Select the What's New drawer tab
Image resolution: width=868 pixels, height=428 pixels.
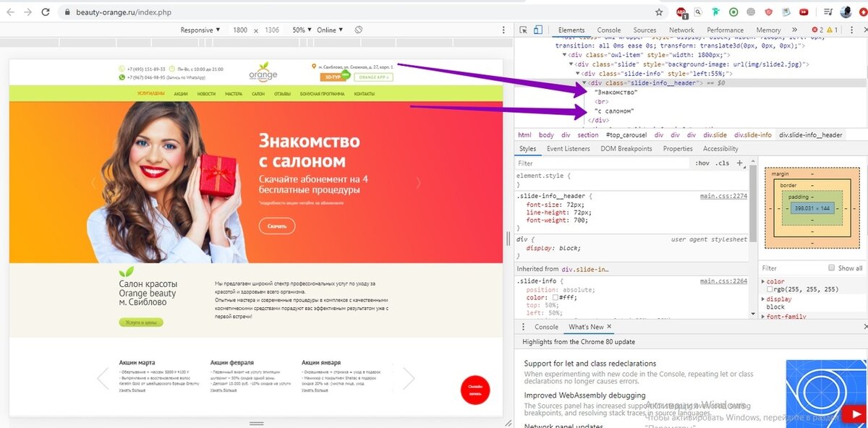coord(586,327)
